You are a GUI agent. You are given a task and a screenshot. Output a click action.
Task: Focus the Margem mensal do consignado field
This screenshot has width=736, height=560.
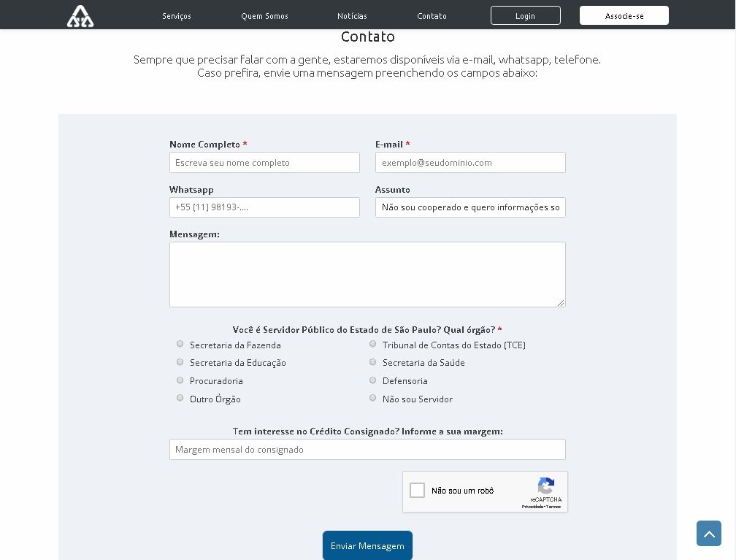tap(367, 449)
